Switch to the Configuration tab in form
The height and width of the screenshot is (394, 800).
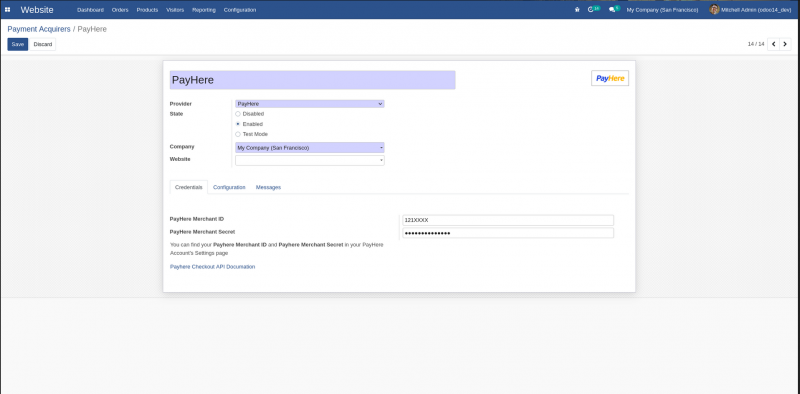[x=229, y=187]
